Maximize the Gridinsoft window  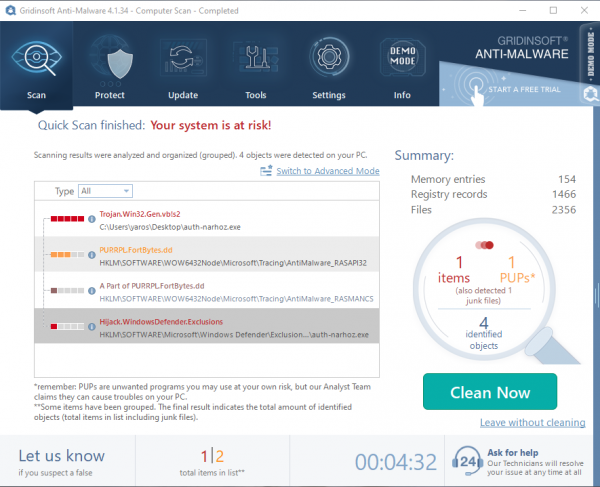553,10
